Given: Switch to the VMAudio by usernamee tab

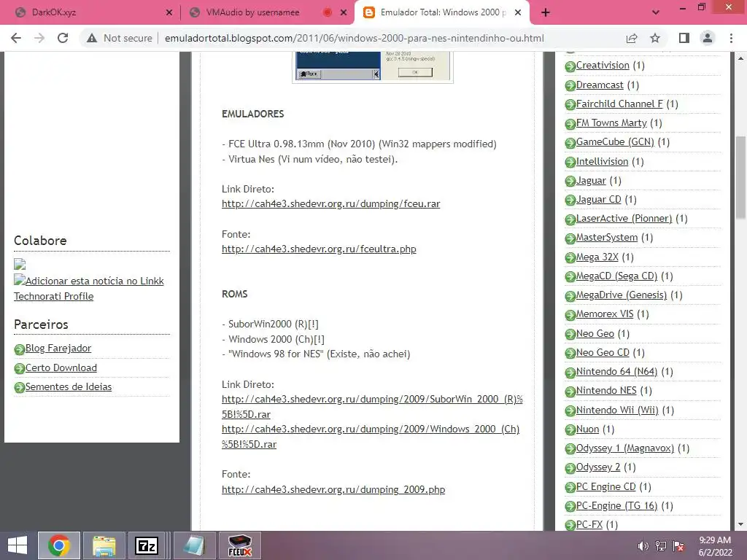Looking at the screenshot, I should [267, 12].
